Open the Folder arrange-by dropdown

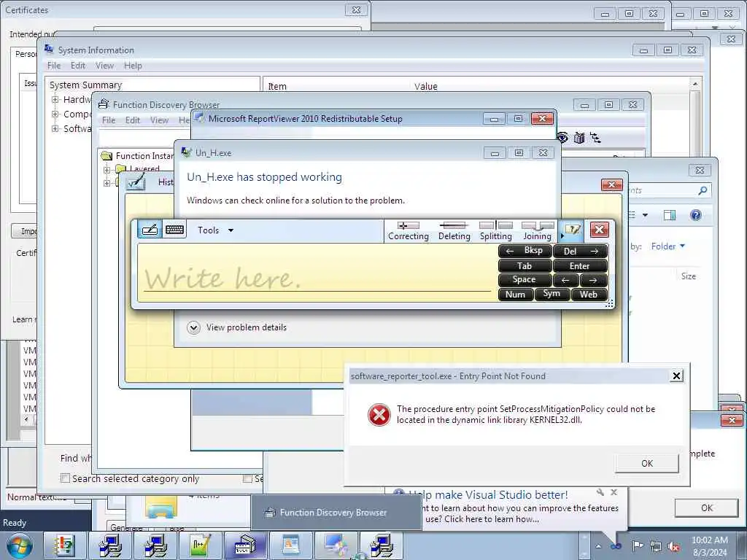668,246
